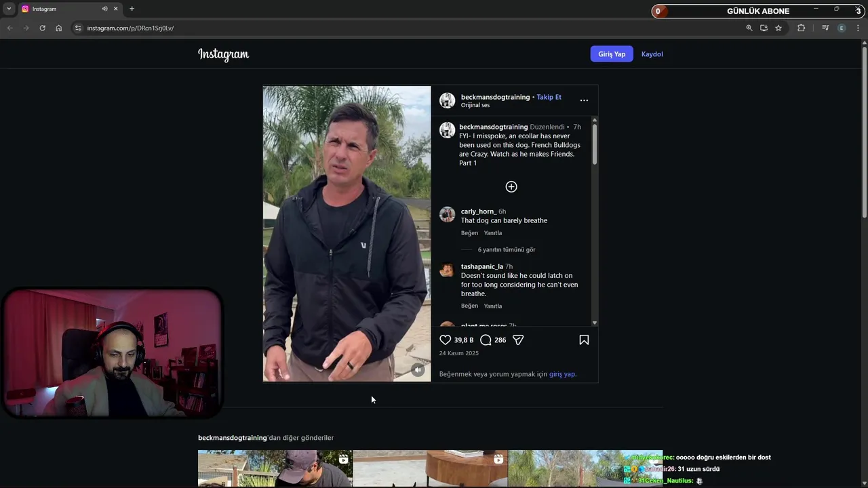Open zoom magnifier in address bar
Screen dimensions: 868x488
tap(749, 28)
